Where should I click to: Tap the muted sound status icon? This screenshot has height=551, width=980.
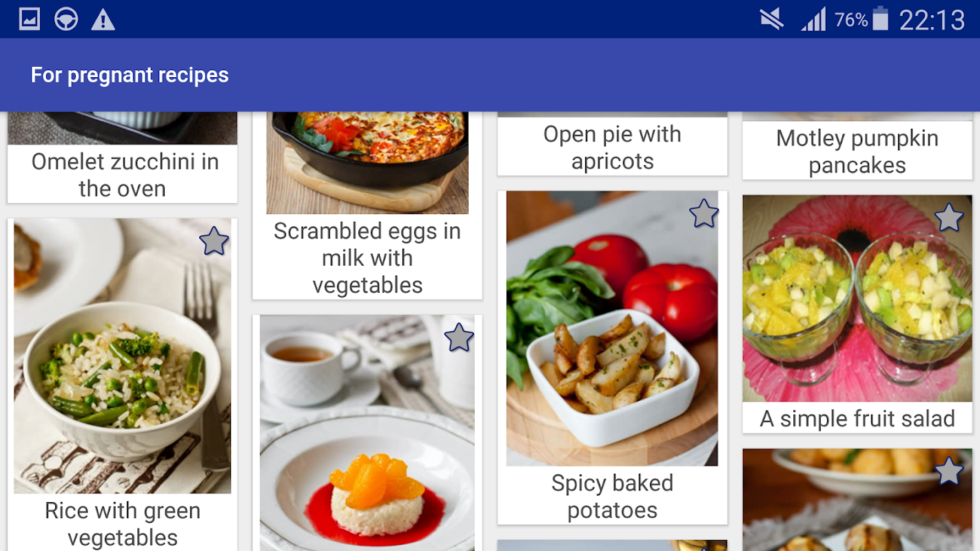coord(772,19)
